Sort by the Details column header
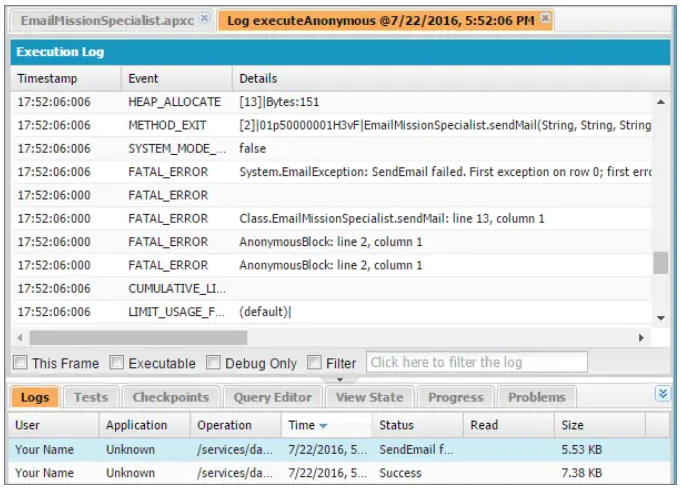The width and height of the screenshot is (681, 488). click(x=451, y=79)
